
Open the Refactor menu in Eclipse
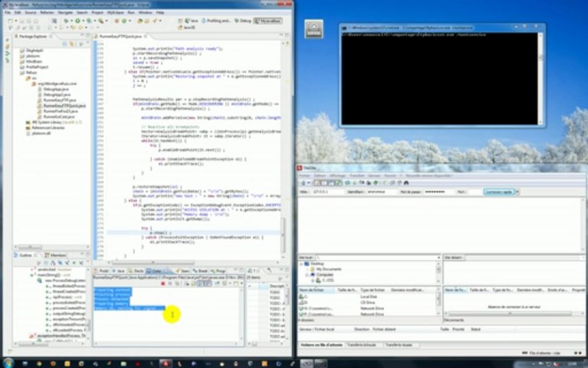click(47, 12)
